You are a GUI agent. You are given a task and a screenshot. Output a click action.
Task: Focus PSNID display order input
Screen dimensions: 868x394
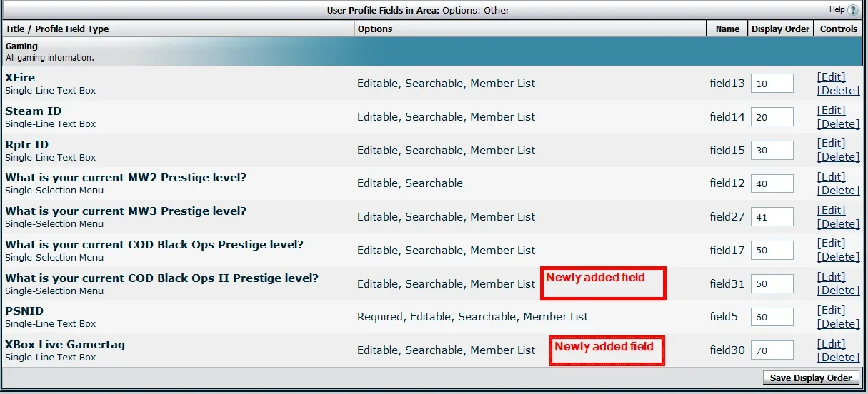click(772, 317)
